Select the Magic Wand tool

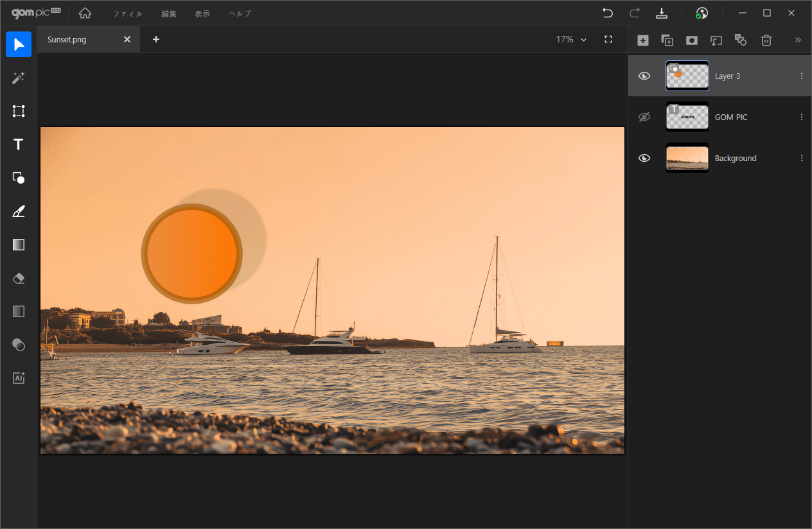(x=19, y=78)
